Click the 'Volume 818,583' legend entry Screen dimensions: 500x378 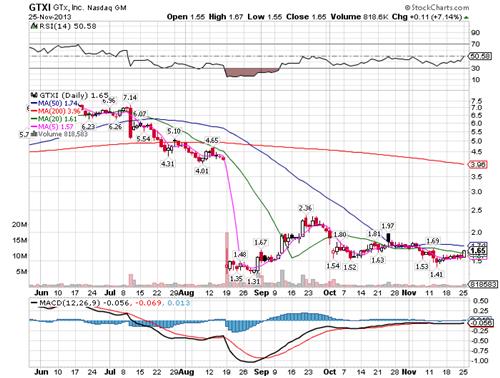point(63,134)
